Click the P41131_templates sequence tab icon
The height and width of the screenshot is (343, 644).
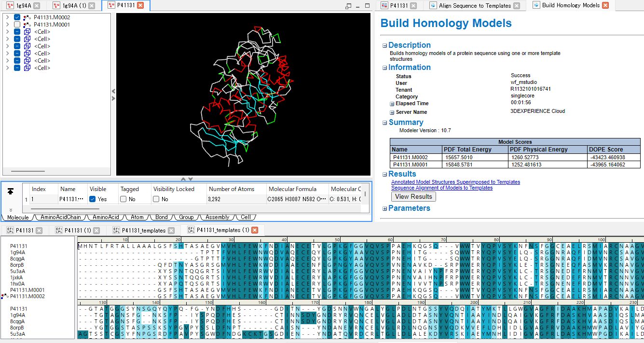tap(116, 231)
